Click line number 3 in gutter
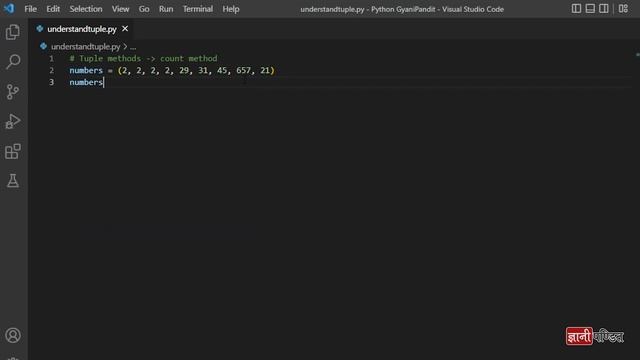The height and width of the screenshot is (360, 640). point(51,82)
